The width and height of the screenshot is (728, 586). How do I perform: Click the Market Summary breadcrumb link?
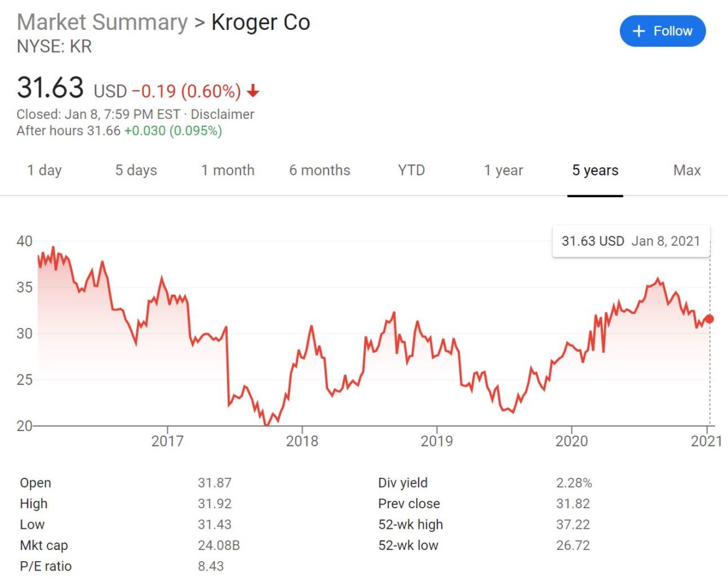pos(103,22)
